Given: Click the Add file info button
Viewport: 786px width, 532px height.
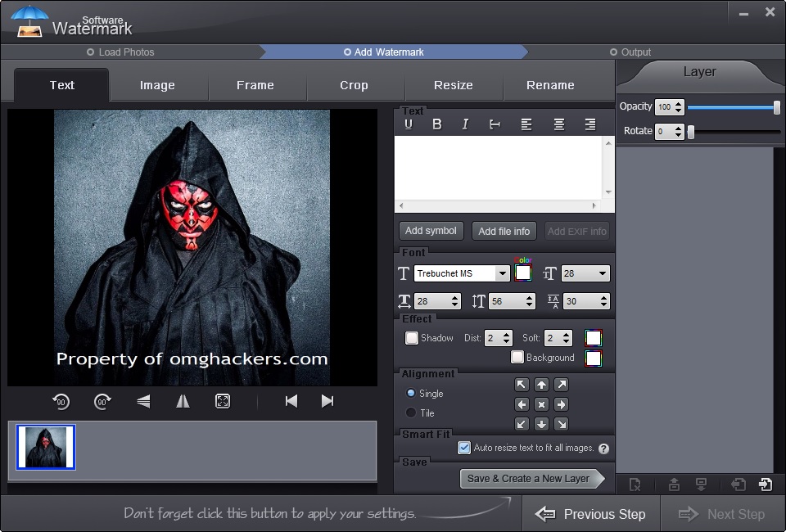Looking at the screenshot, I should point(504,231).
